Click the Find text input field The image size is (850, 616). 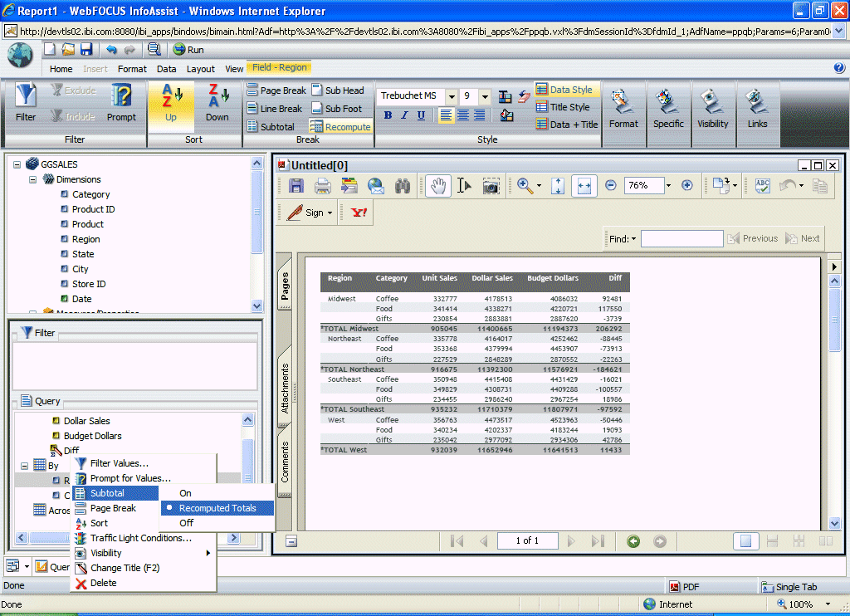682,238
